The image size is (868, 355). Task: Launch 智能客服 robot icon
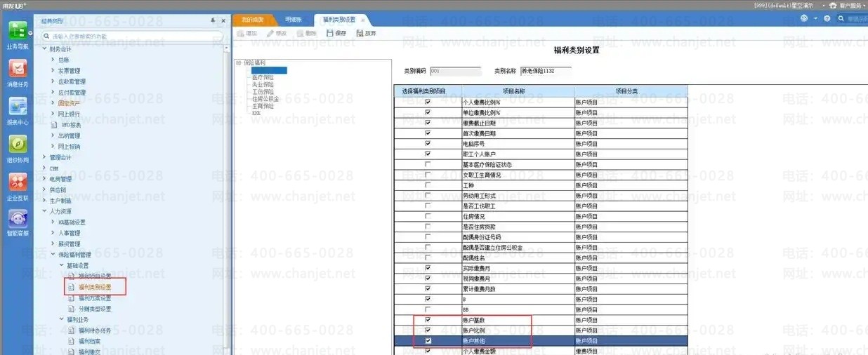pos(18,219)
